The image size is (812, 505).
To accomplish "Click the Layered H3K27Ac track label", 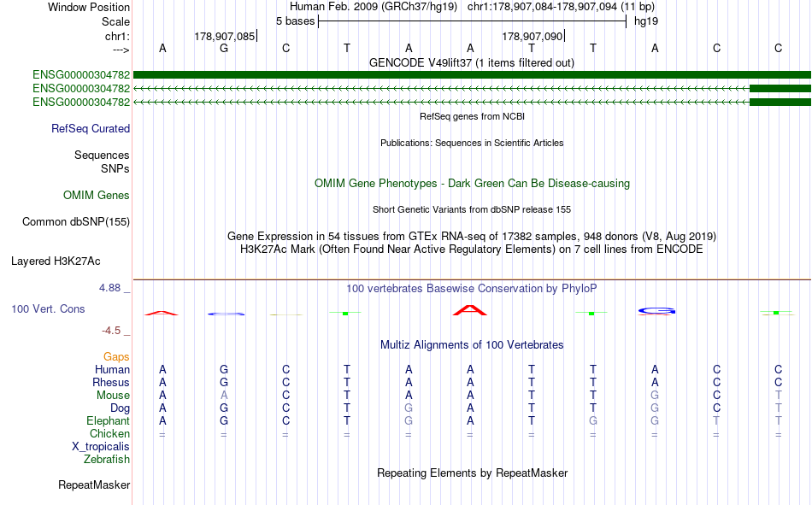I will click(x=56, y=261).
